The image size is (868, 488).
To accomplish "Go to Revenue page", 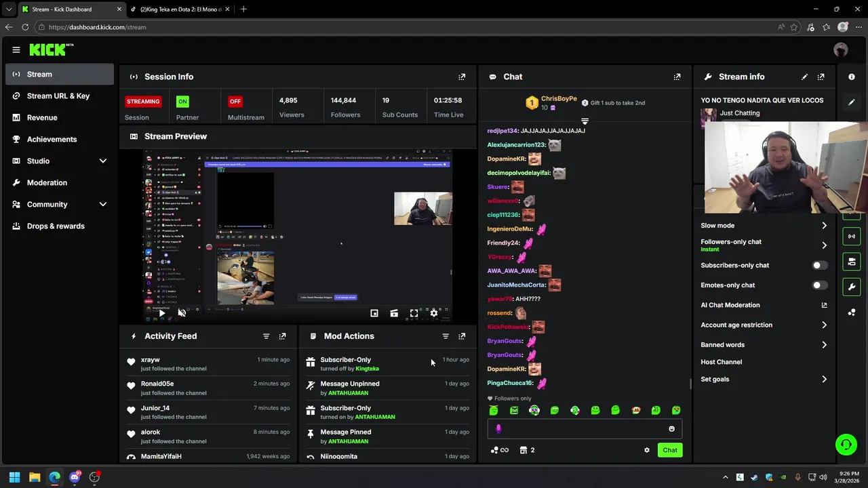I will tap(60, 117).
